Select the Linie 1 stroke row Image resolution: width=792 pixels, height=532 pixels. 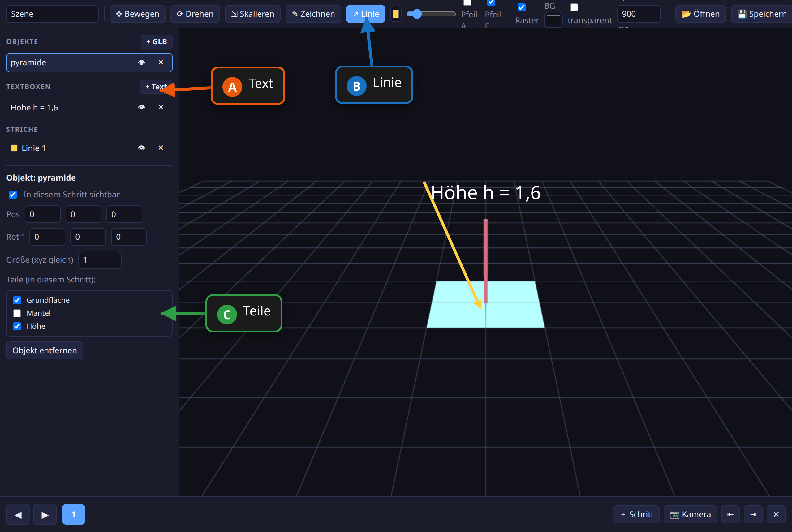(x=89, y=148)
